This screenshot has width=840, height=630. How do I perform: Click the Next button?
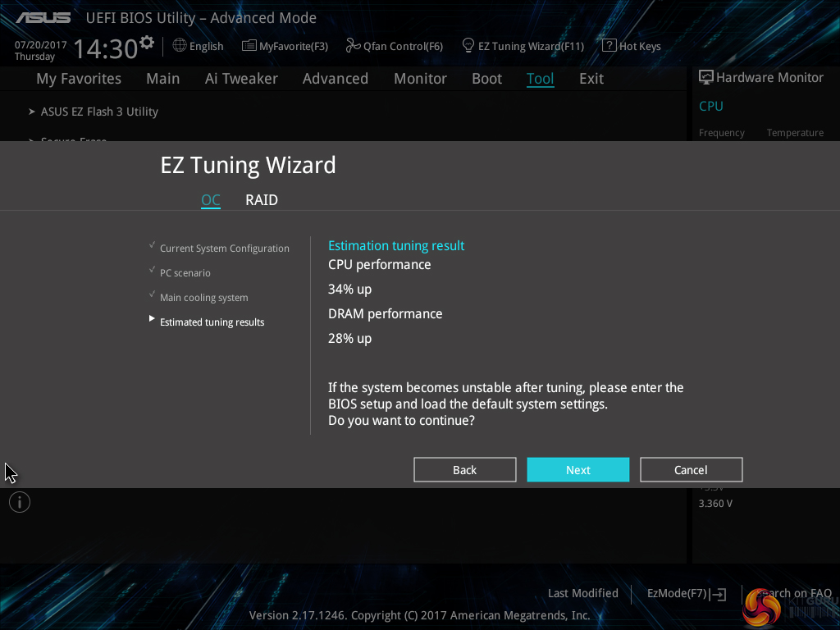coord(578,470)
